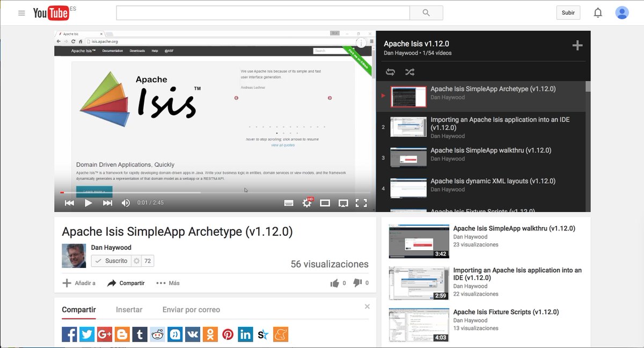Skip to next video in player
The height and width of the screenshot is (348, 644).
coord(107,202)
